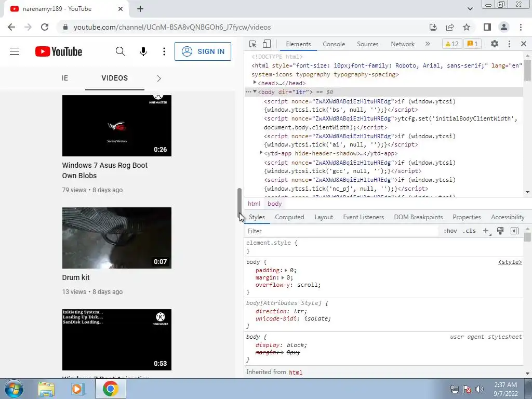Image resolution: width=532 pixels, height=399 pixels.
Task: Select html in the breadcrumb bar
Action: pyautogui.click(x=254, y=204)
